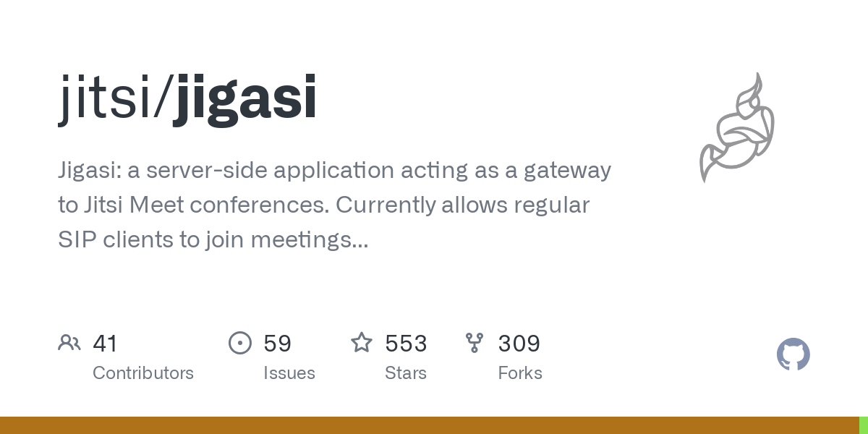This screenshot has width=868, height=434.
Task: Click the 41 contributors count
Action: click(105, 344)
